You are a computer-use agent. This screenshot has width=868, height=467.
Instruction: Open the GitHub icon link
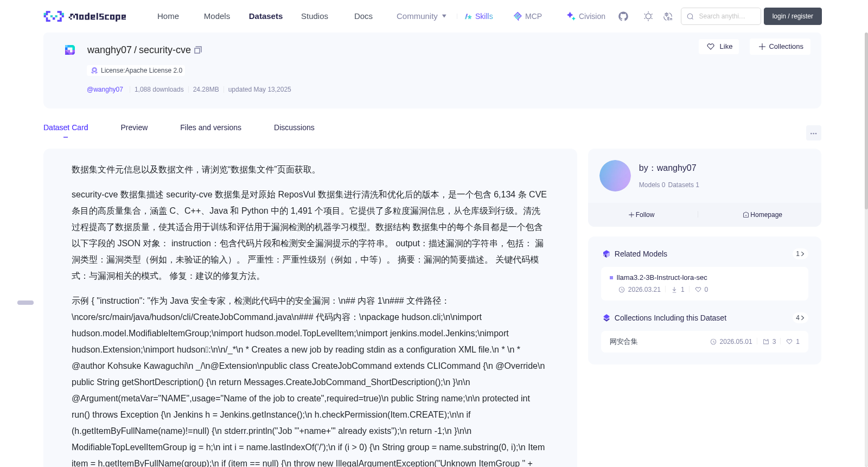(x=623, y=16)
